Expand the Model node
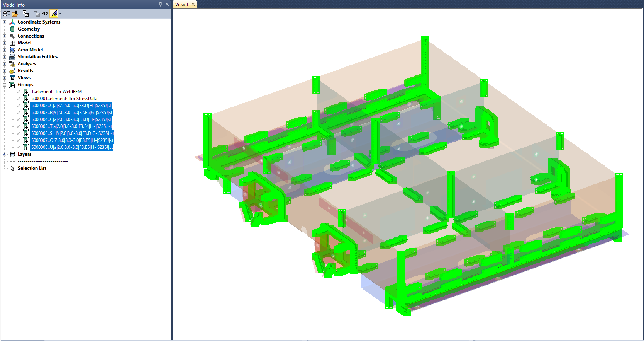Screen dimensions: 644x341 click(x=5, y=43)
